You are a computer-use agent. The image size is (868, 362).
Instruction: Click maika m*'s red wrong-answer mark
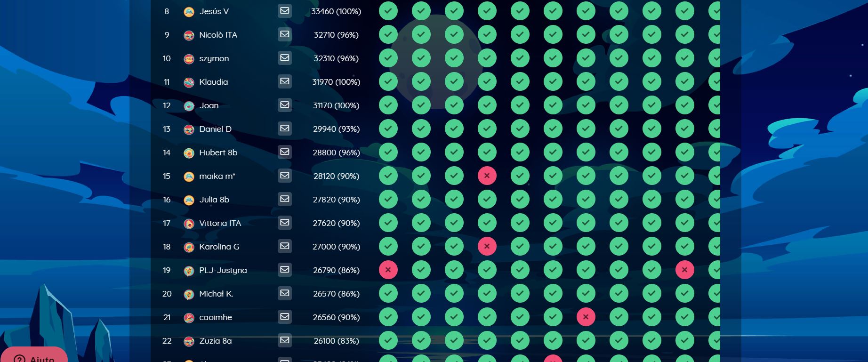(x=487, y=176)
